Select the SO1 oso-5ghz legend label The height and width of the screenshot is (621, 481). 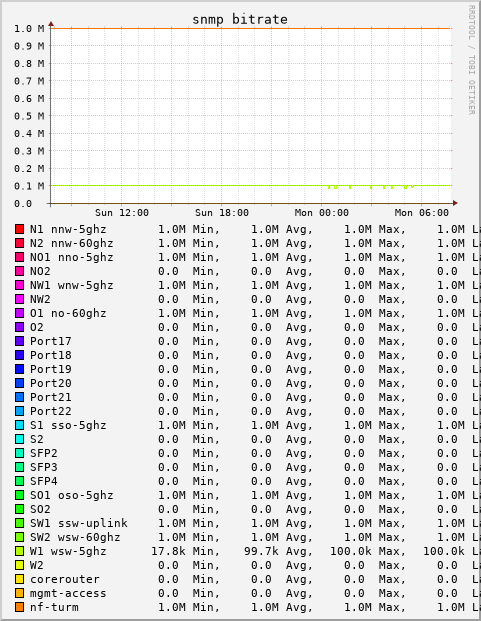(x=72, y=495)
